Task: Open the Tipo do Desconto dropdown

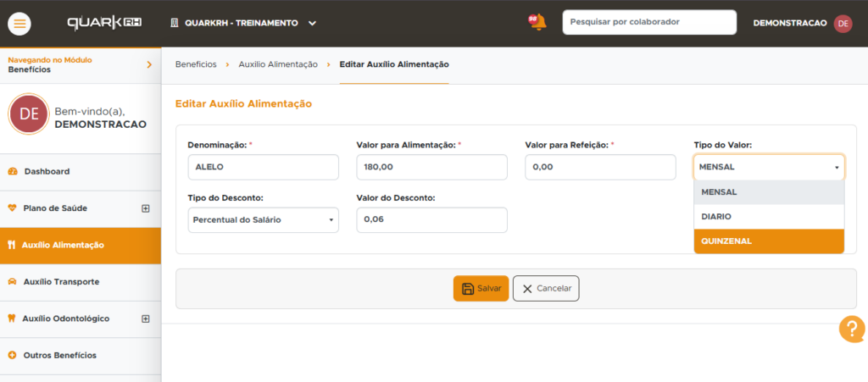Action: click(x=264, y=220)
